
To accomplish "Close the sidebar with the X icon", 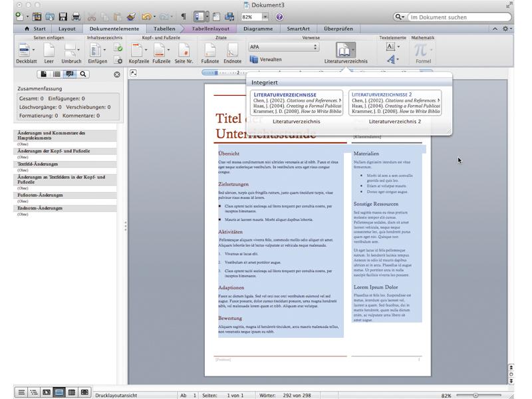I will click(117, 74).
